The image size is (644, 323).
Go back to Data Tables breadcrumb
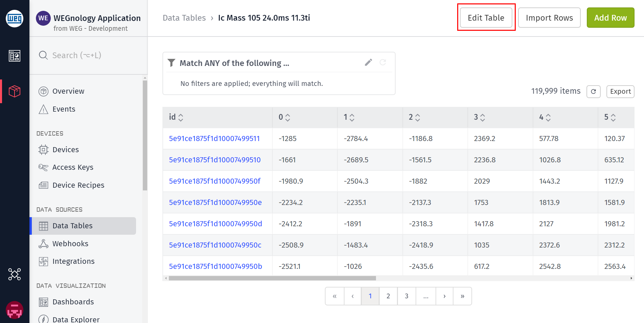click(x=184, y=18)
